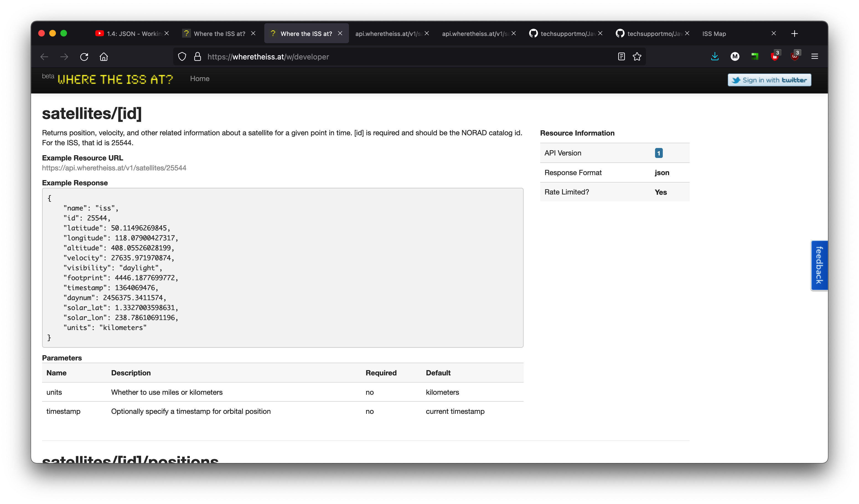Click the Home navigation link
859x504 pixels.
200,79
